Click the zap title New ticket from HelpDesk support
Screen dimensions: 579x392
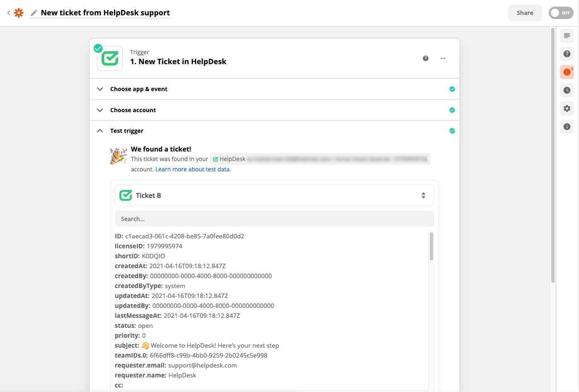tap(105, 13)
